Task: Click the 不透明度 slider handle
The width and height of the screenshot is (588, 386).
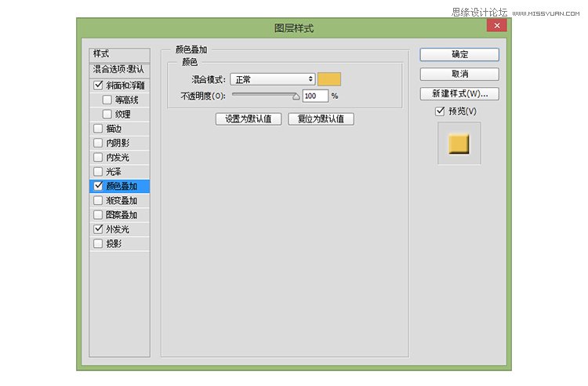Action: click(x=296, y=96)
